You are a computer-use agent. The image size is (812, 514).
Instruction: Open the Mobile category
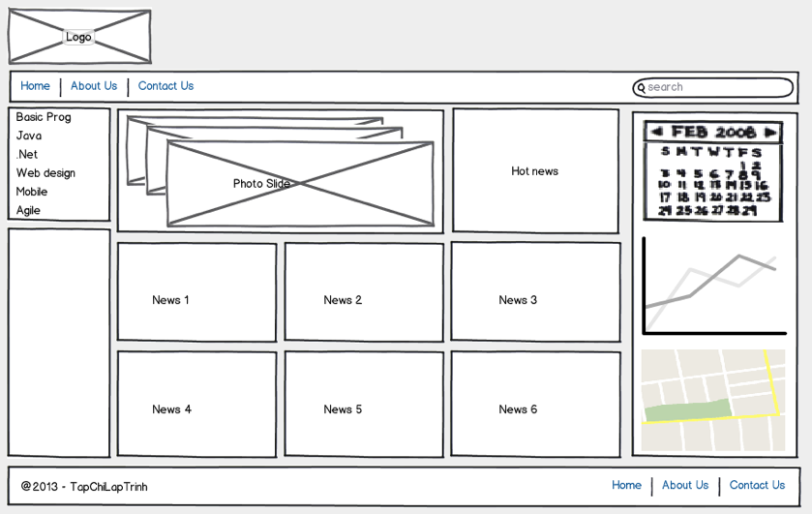(32, 192)
